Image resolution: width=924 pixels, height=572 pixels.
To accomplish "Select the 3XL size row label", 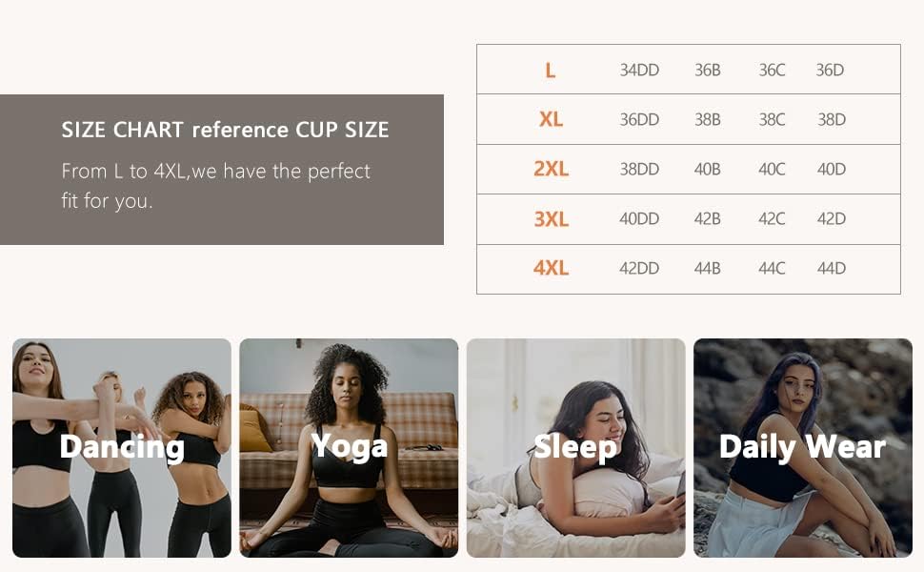I will click(551, 218).
